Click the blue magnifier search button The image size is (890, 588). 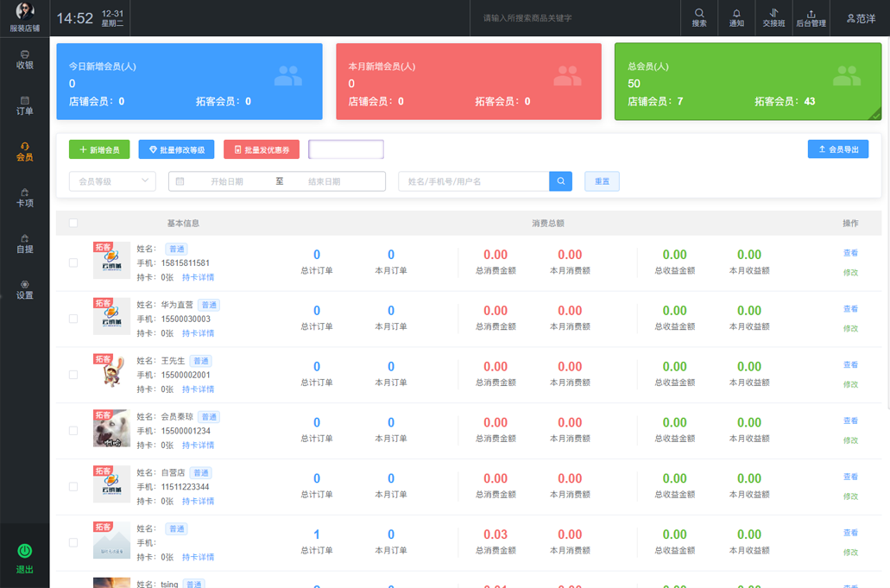coord(561,181)
